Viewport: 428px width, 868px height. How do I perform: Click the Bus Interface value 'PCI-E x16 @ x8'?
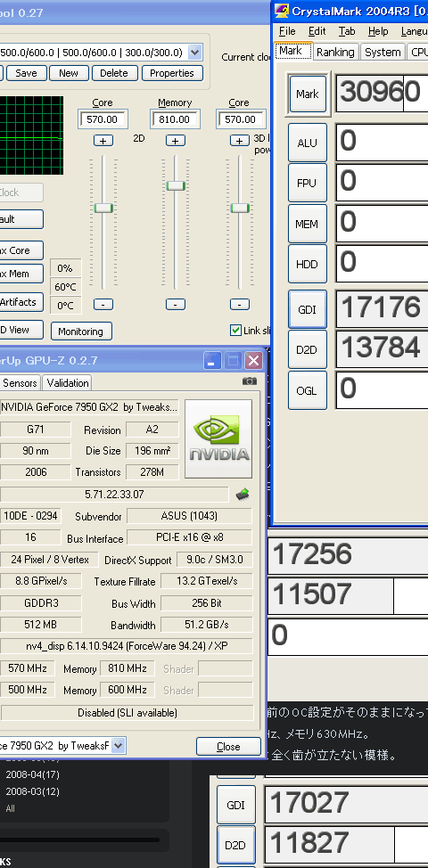tap(189, 537)
